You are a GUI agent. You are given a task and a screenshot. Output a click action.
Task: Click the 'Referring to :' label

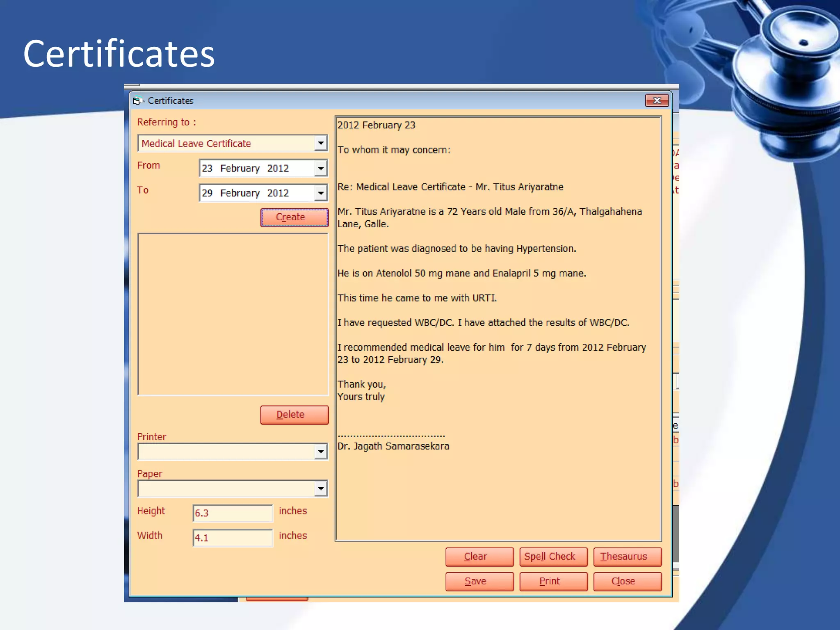pyautogui.click(x=167, y=122)
